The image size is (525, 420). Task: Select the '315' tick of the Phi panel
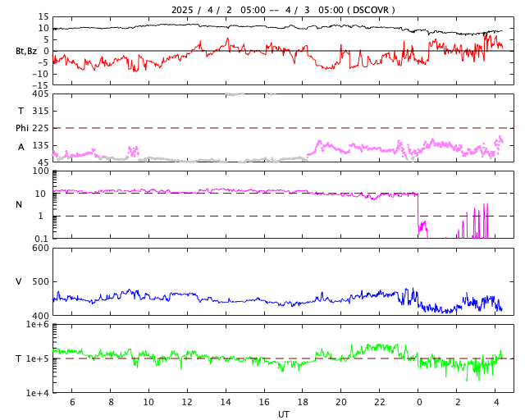[x=40, y=112]
